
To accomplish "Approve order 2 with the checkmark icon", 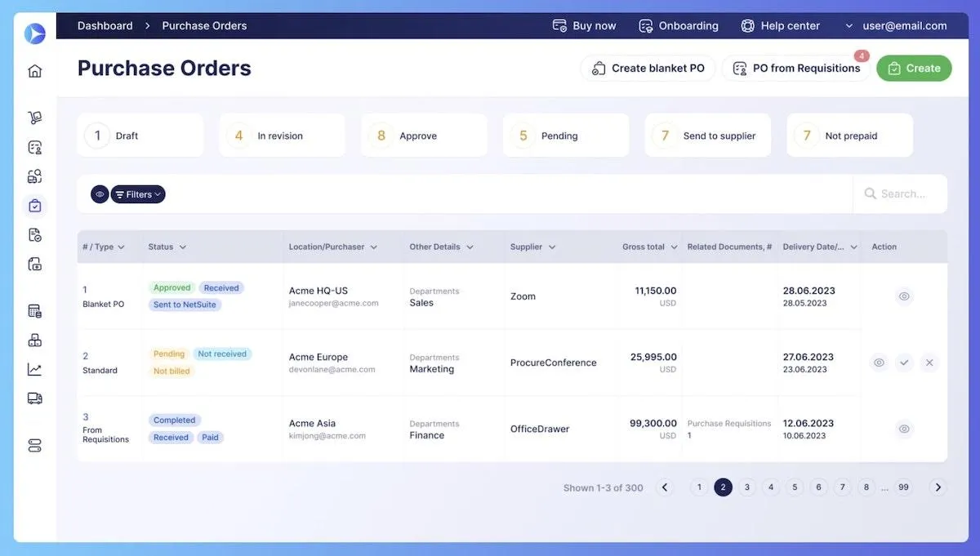I will click(904, 363).
